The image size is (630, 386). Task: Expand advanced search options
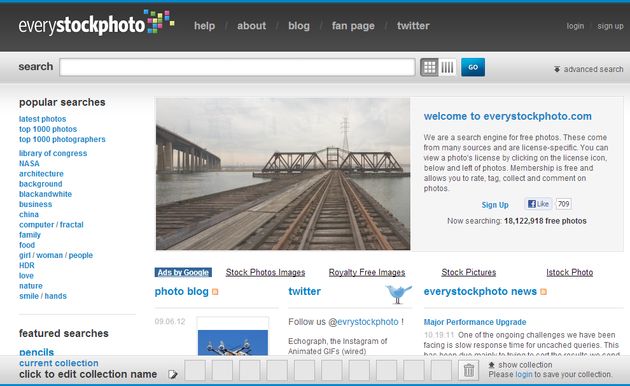tap(589, 69)
